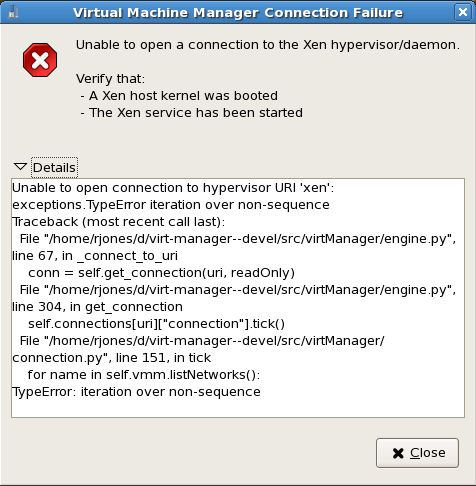This screenshot has height=486, width=476.
Task: Click the 'conn = self.get_connection(uri, readOnly)' line
Action: [x=161, y=273]
